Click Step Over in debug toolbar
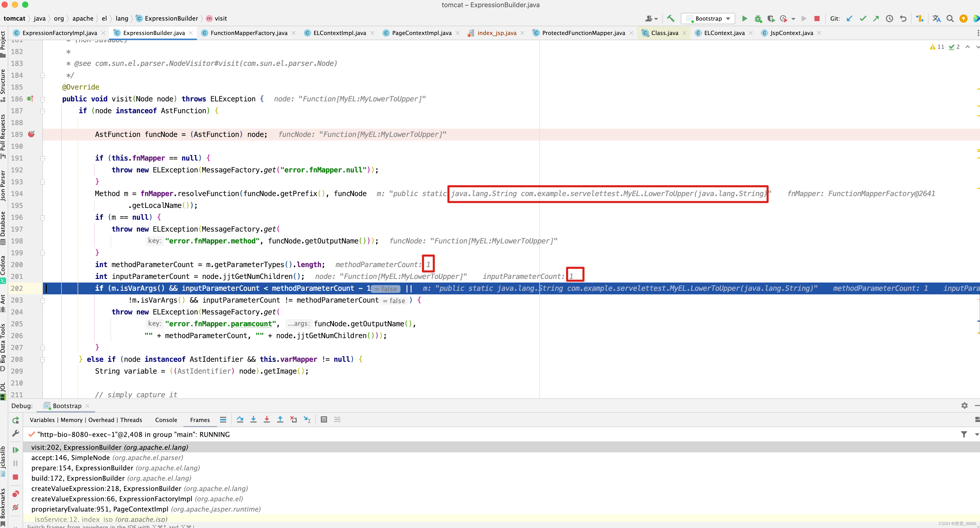The width and height of the screenshot is (980, 528). [240, 419]
